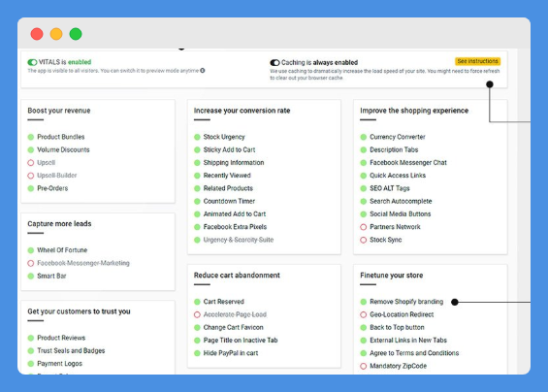This screenshot has width=548, height=392.
Task: Toggle the Caching always enabled switch
Action: pyautogui.click(x=274, y=63)
